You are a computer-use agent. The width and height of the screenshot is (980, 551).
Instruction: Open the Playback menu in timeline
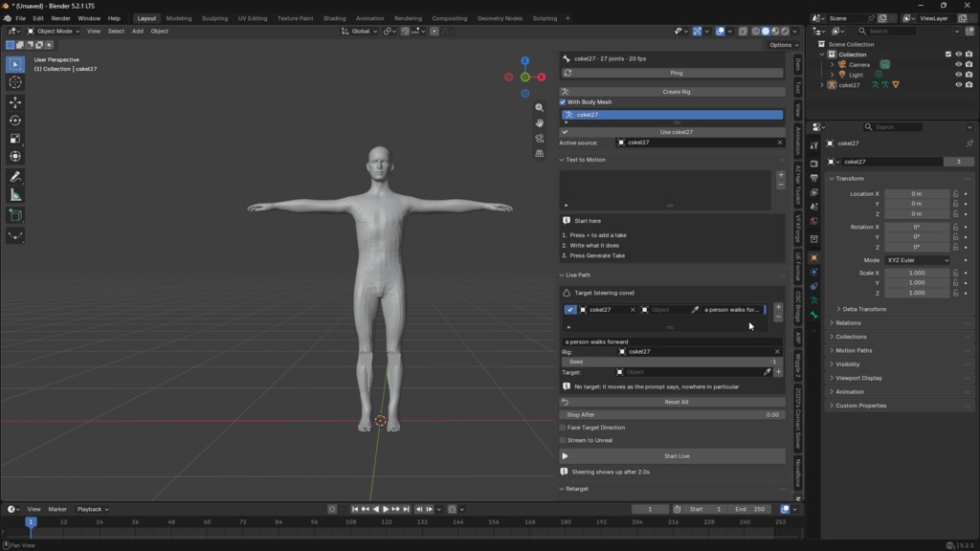(92, 509)
